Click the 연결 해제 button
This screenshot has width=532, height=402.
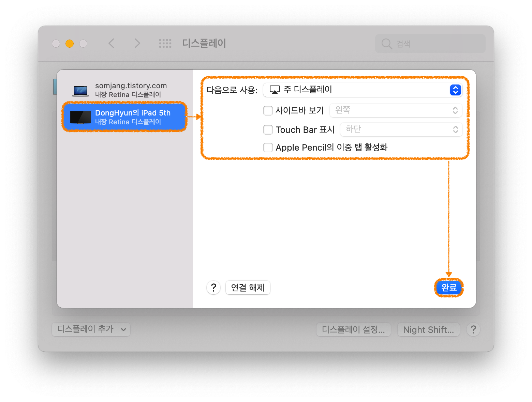(x=248, y=288)
